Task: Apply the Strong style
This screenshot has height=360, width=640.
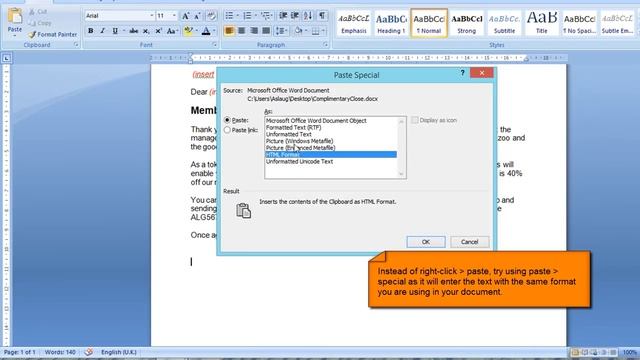Action: [x=467, y=23]
